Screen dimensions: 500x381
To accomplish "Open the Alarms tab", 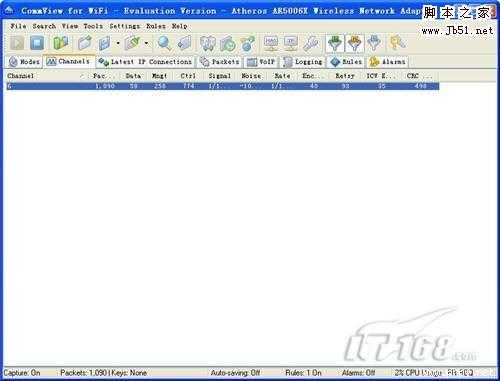I will point(387,62).
